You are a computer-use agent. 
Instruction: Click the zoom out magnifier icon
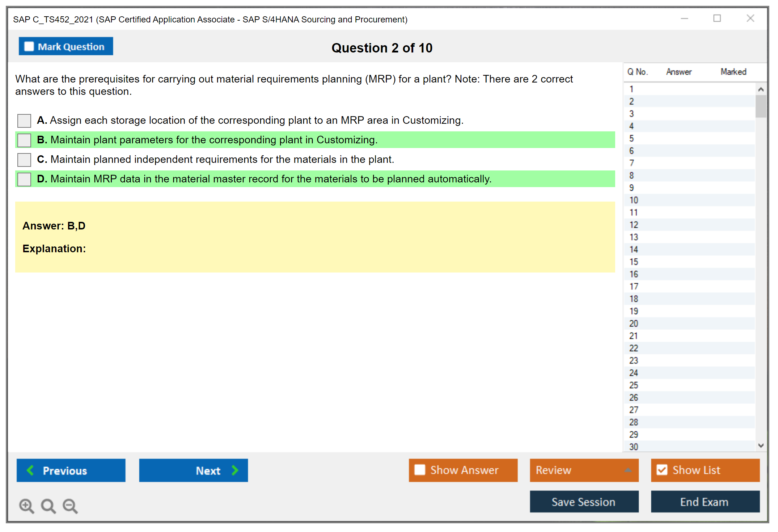(70, 506)
